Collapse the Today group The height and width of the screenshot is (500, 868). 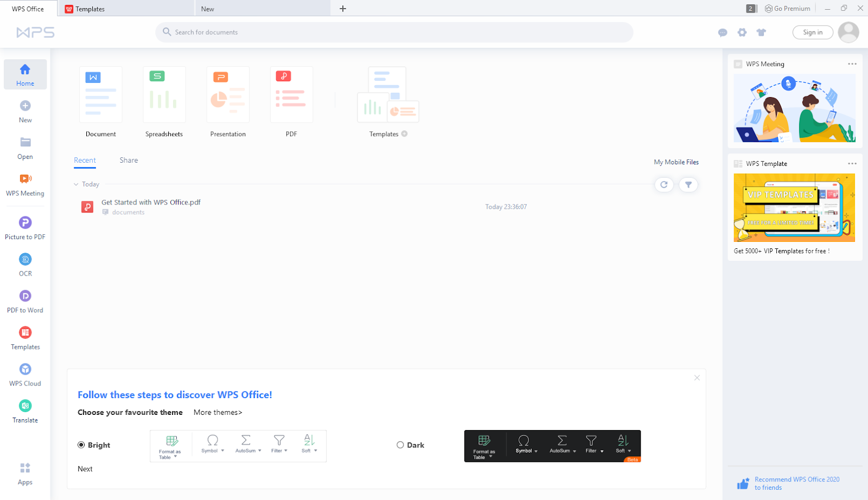pos(76,184)
